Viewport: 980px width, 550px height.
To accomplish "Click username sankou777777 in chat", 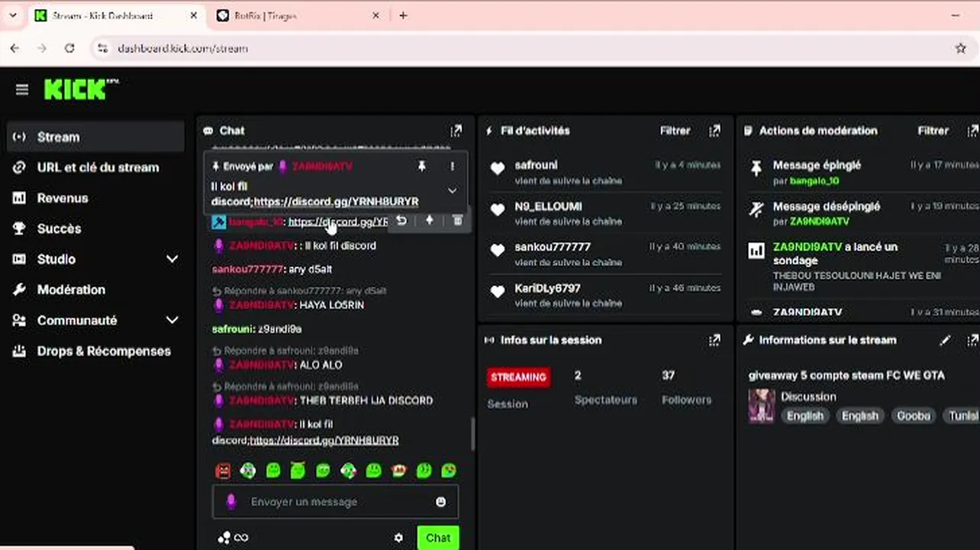I will coord(247,269).
